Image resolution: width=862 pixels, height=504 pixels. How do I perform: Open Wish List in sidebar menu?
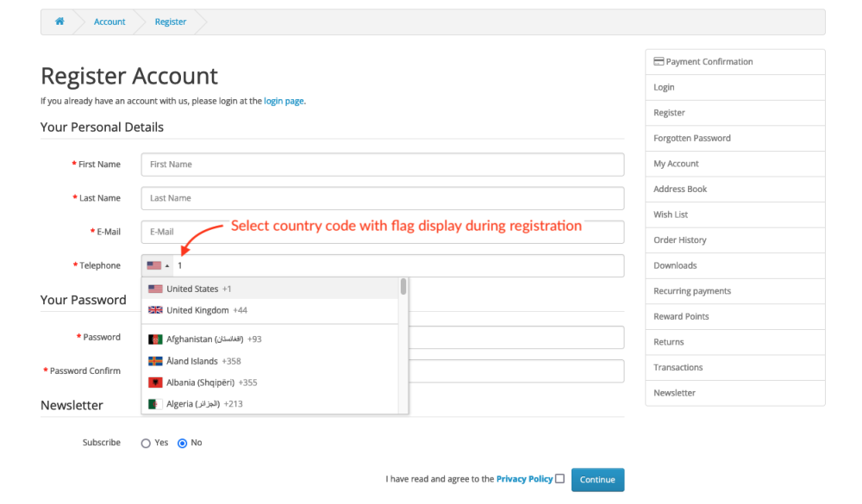coord(671,215)
